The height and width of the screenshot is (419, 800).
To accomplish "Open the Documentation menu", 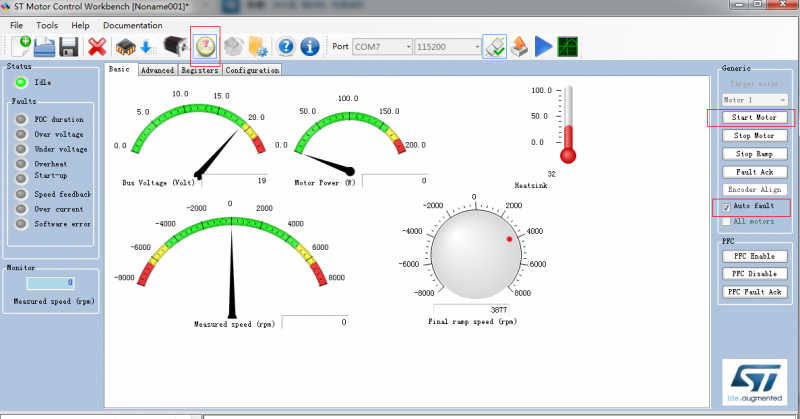I will 133,25.
